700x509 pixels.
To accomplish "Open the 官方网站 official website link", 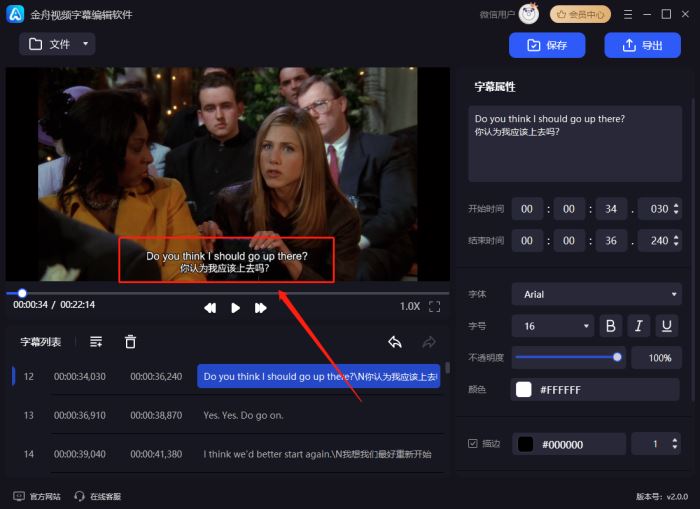I will click(x=37, y=496).
